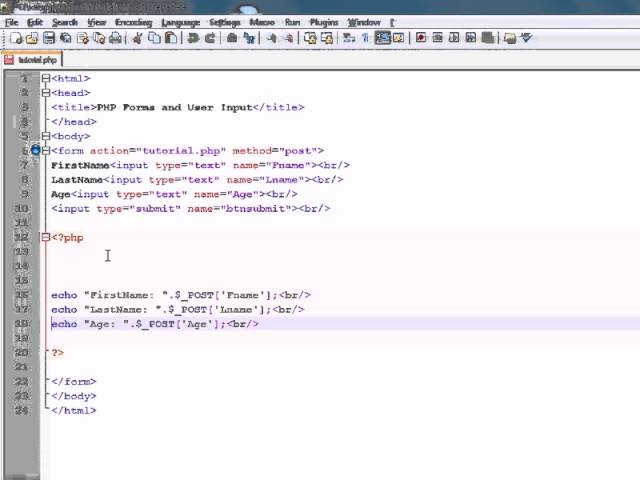
Task: Click the Close All documents icon
Action: pyautogui.click(x=99, y=38)
